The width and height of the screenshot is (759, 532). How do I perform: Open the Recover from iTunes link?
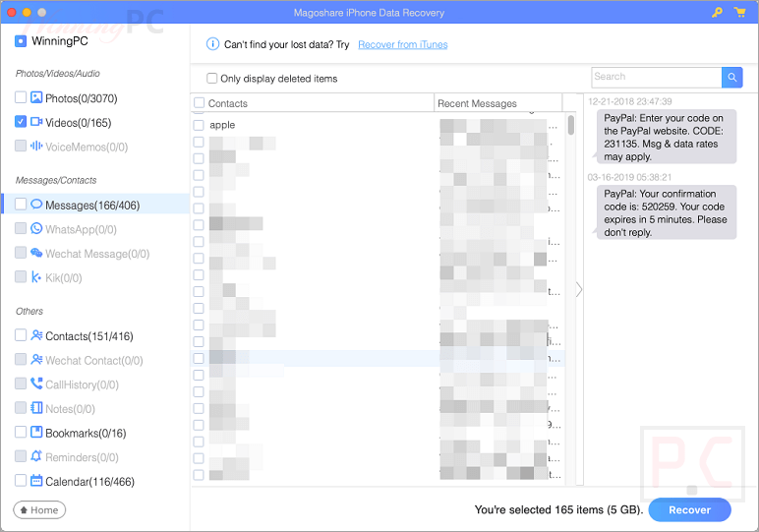(403, 44)
